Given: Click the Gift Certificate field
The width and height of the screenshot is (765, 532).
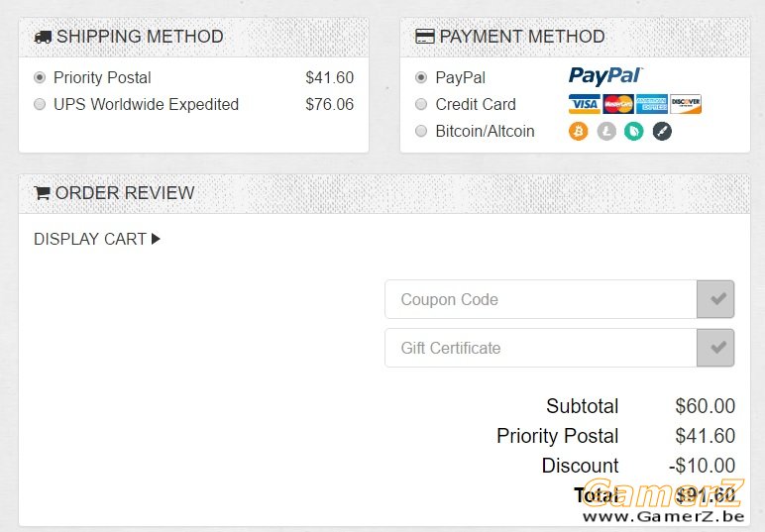Looking at the screenshot, I should tap(540, 348).
